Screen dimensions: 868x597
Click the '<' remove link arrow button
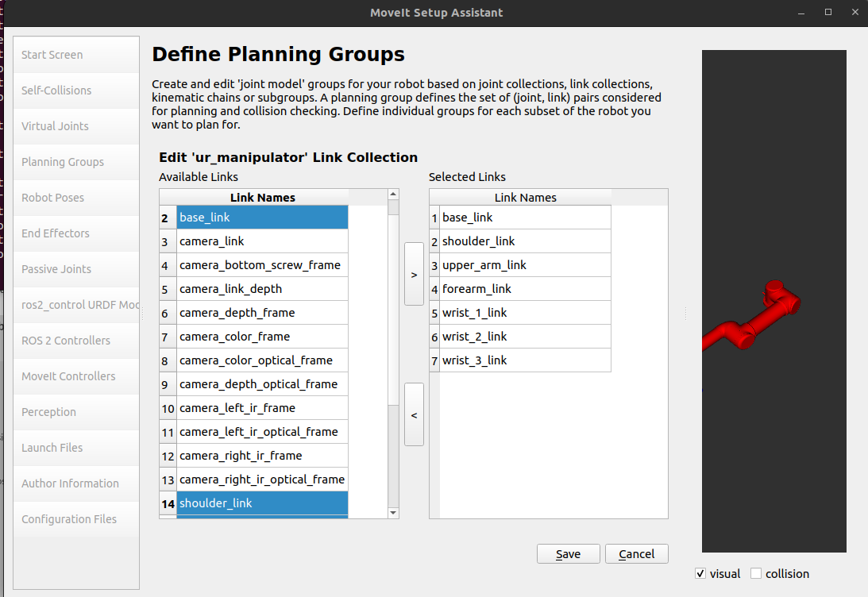point(414,414)
